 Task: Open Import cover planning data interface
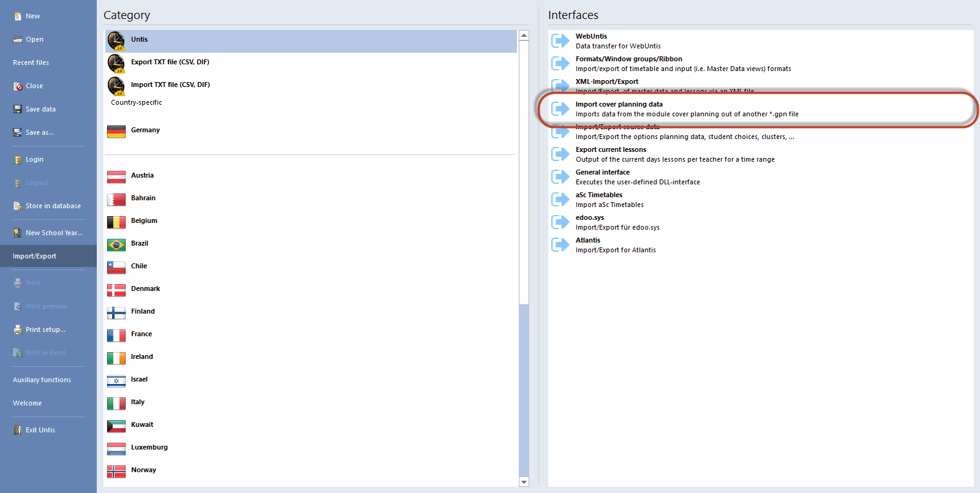(761, 109)
